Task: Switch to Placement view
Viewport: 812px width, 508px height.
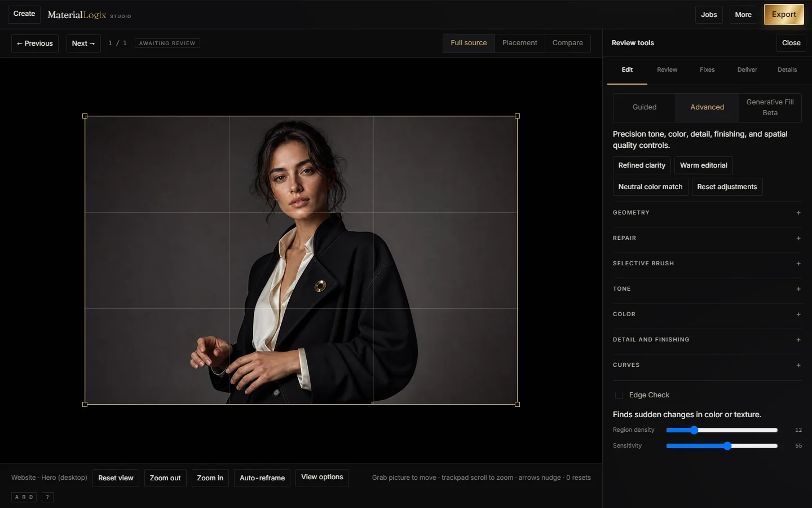Action: pyautogui.click(x=520, y=43)
